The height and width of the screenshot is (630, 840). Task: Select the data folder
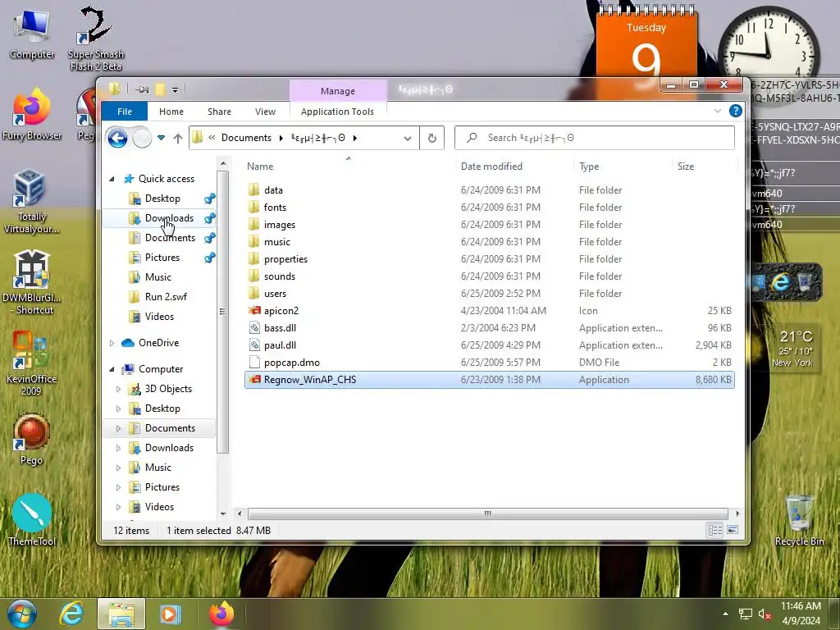click(489, 190)
